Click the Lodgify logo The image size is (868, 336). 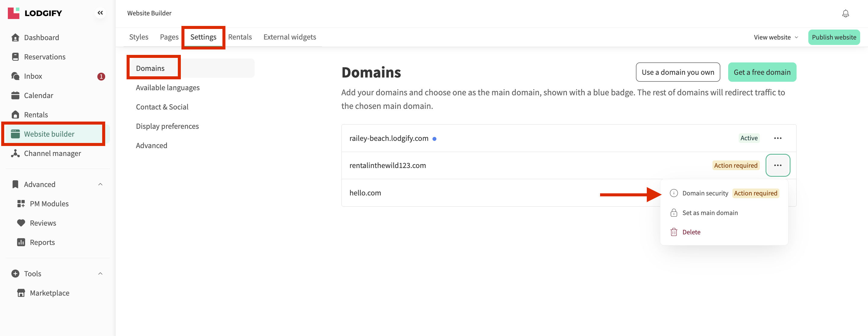click(35, 13)
